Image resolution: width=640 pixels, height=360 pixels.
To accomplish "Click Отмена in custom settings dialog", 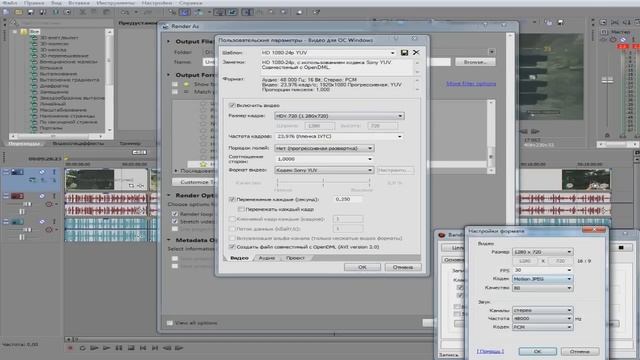I will tap(402, 267).
